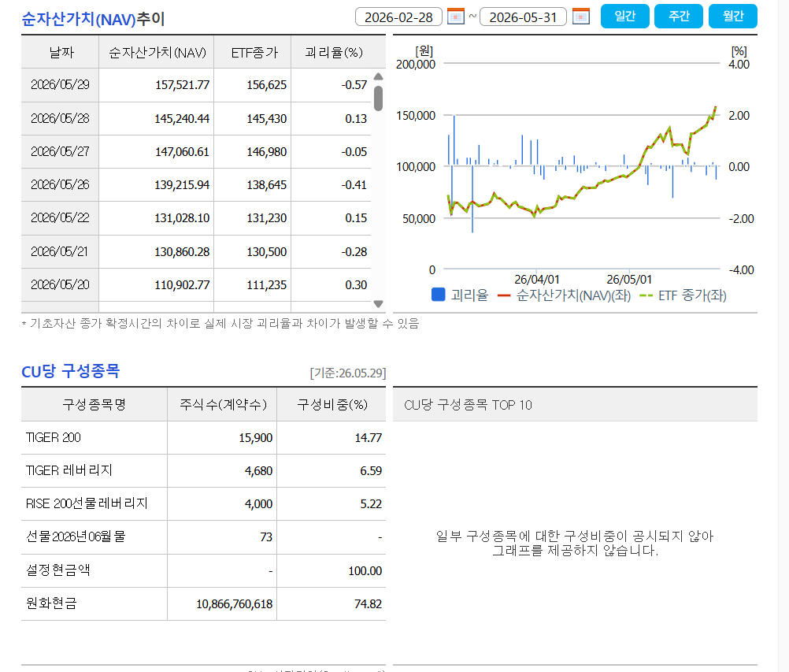Click the NAV table scroll down arrow
Image resolution: width=789 pixels, height=672 pixels.
(x=379, y=303)
